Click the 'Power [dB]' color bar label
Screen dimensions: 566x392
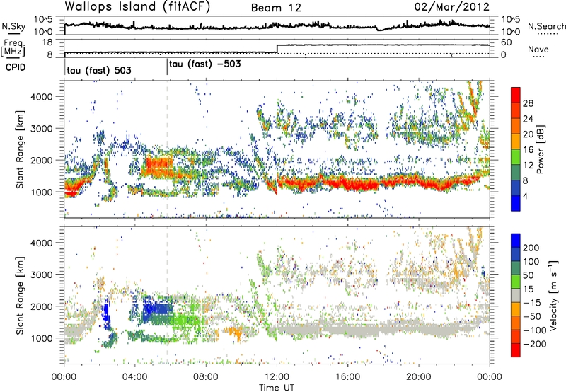pos(540,149)
